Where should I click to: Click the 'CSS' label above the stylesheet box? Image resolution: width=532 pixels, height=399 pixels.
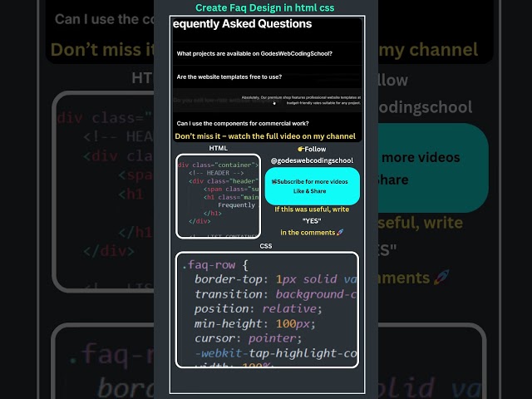(266, 246)
